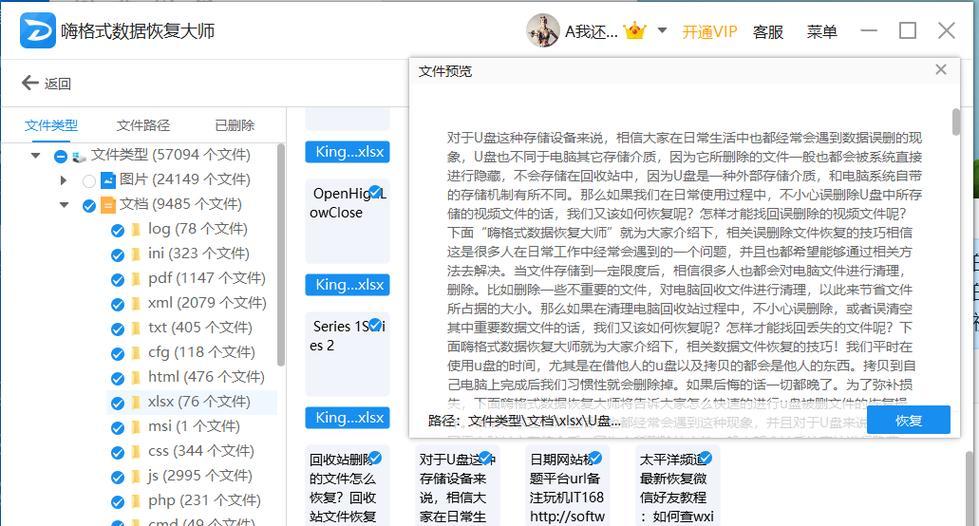This screenshot has height=526, width=979.
Task: Select 'php (231 个文件)' tree row
Action: point(204,501)
